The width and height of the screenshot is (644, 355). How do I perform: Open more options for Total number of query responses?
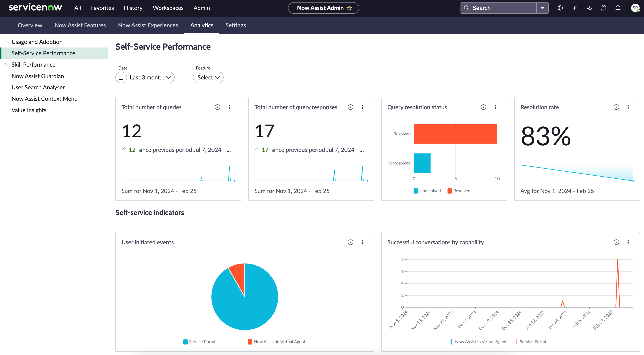(x=362, y=107)
